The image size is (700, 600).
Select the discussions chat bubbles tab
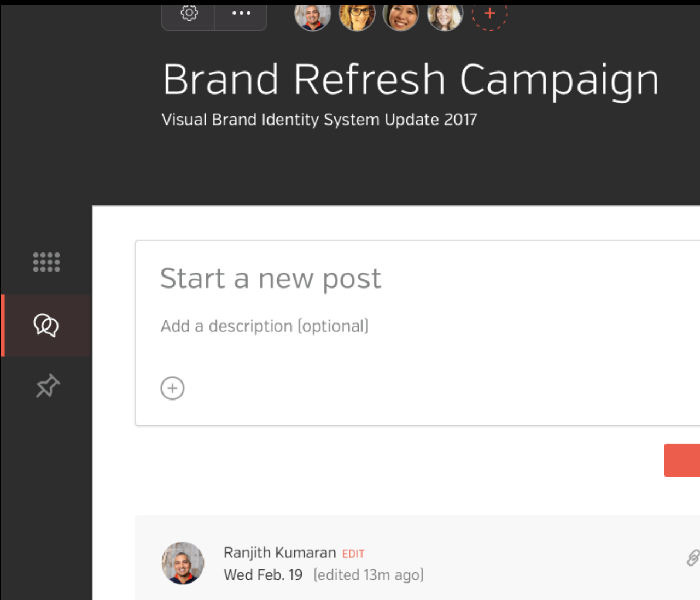pyautogui.click(x=46, y=325)
